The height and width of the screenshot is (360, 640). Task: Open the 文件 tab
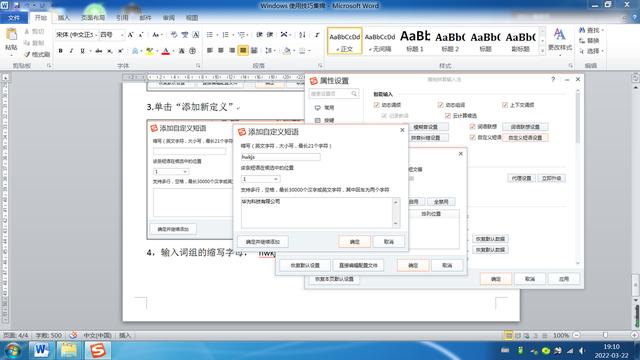point(13,18)
